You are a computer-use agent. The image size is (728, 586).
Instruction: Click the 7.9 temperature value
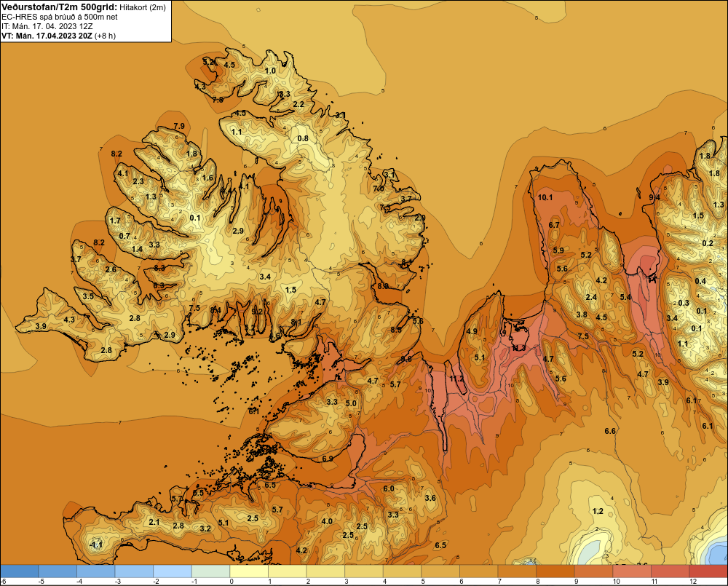click(179, 126)
